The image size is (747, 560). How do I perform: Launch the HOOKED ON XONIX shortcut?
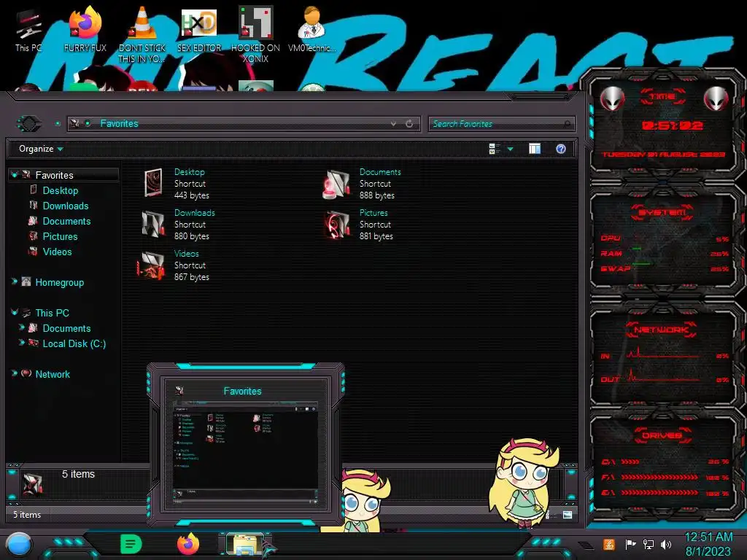pyautogui.click(x=256, y=35)
